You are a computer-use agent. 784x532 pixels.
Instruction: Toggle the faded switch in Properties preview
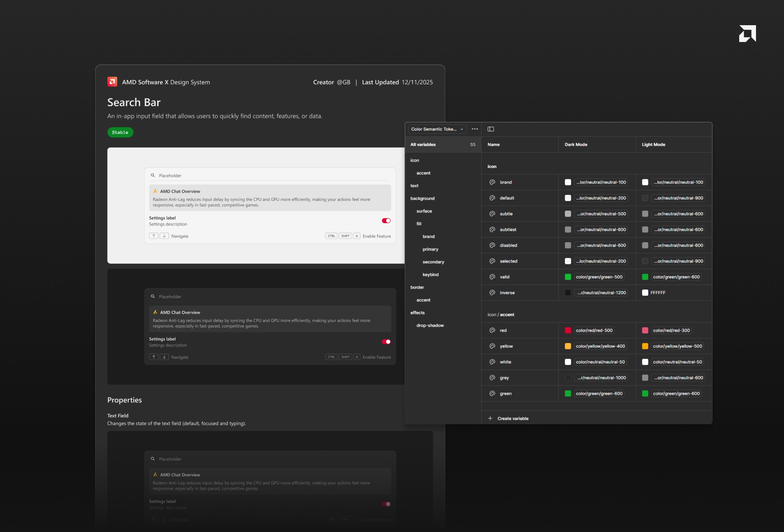pyautogui.click(x=386, y=504)
